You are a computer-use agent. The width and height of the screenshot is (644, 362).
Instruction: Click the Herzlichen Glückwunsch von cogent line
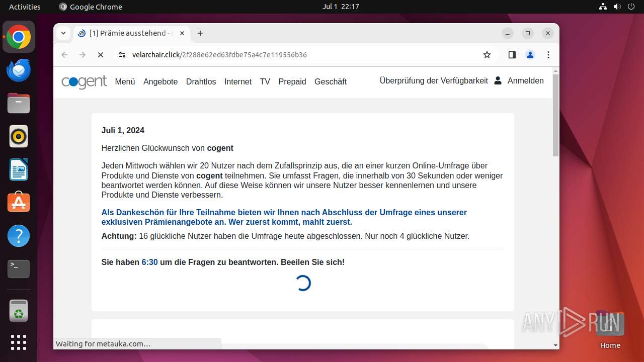point(168,148)
